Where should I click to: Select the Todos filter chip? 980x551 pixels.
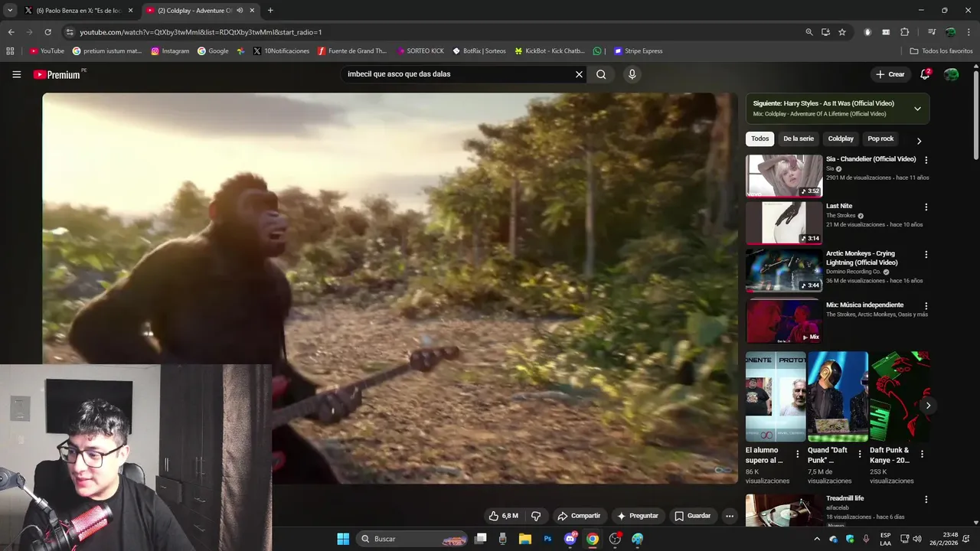pos(759,139)
